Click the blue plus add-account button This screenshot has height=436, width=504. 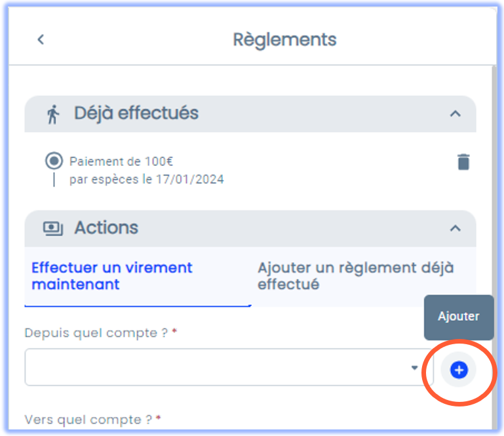coord(459,370)
